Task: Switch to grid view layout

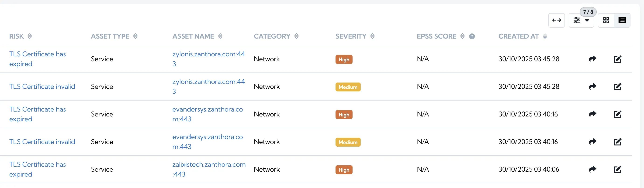Action: (x=606, y=20)
